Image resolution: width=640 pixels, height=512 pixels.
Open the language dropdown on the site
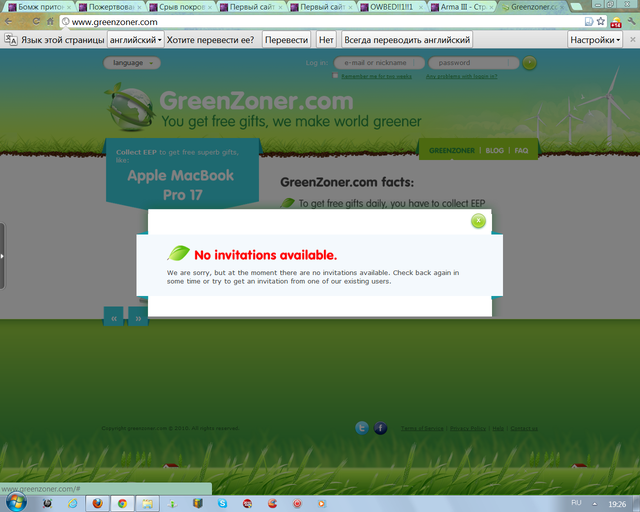coord(132,63)
